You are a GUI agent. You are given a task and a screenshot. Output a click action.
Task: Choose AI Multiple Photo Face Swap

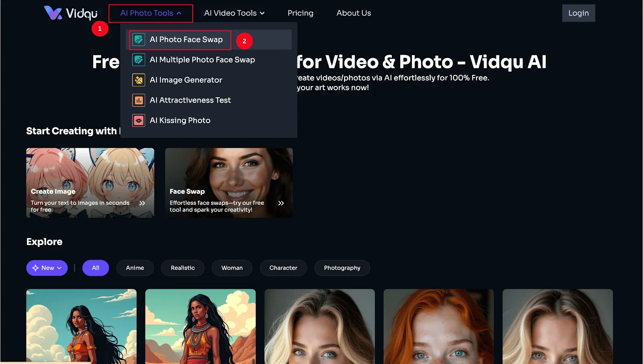coord(209,60)
